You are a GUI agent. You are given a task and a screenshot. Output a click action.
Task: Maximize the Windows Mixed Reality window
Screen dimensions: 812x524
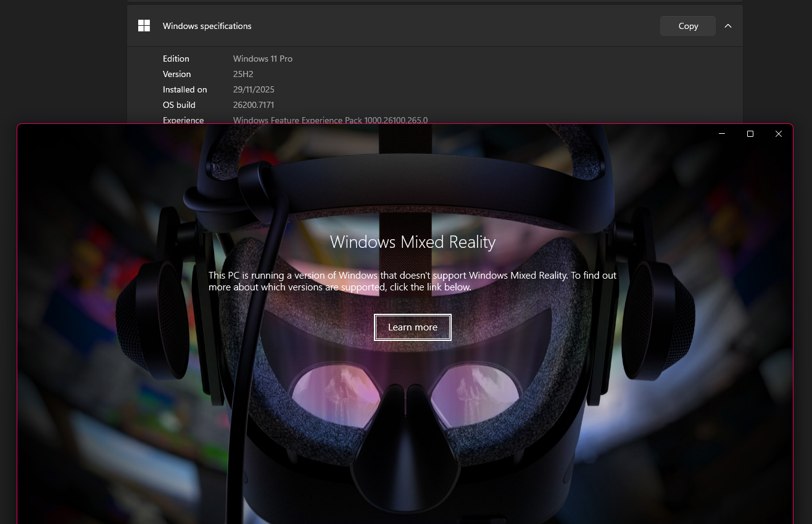point(750,134)
